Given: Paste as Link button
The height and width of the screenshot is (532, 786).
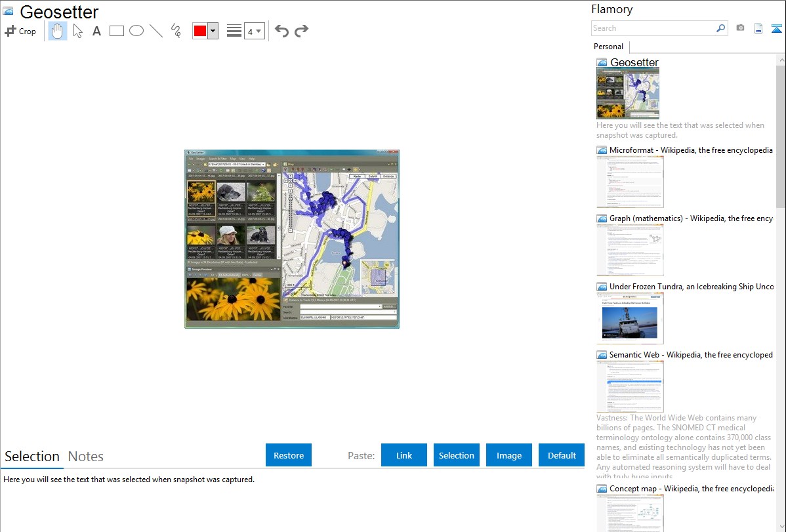Looking at the screenshot, I should 404,455.
